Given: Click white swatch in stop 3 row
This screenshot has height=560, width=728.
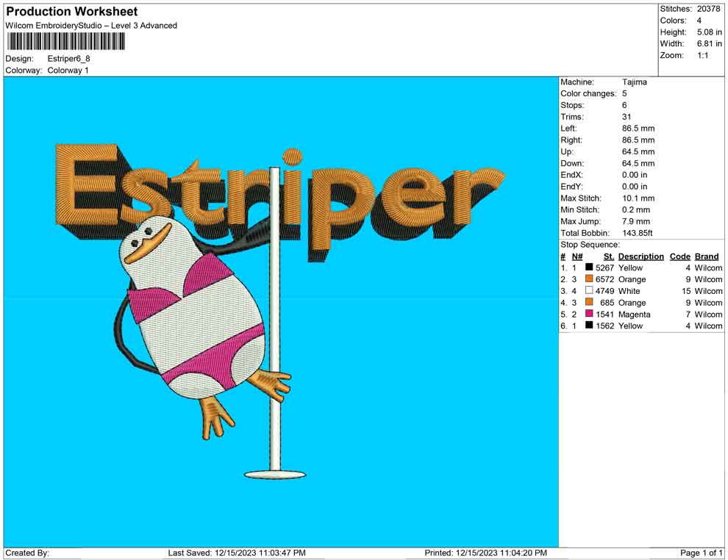Looking at the screenshot, I should tap(589, 290).
